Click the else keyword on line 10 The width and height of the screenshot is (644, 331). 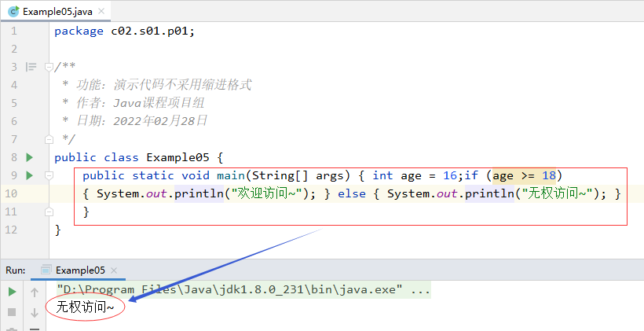pyautogui.click(x=352, y=193)
